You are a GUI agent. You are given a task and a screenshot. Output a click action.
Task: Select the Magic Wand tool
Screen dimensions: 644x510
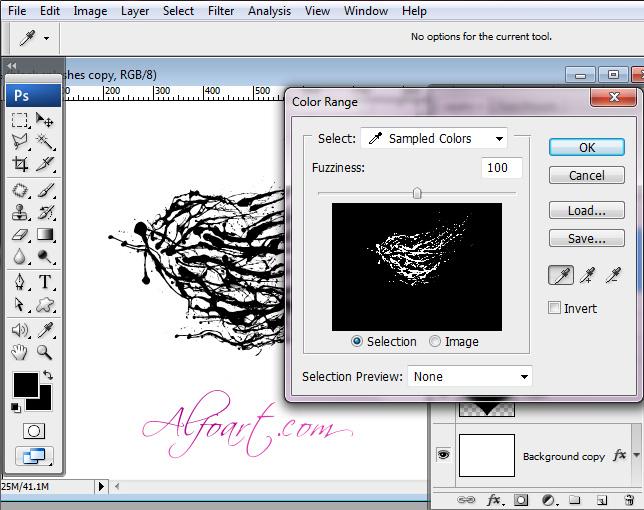pyautogui.click(x=45, y=142)
